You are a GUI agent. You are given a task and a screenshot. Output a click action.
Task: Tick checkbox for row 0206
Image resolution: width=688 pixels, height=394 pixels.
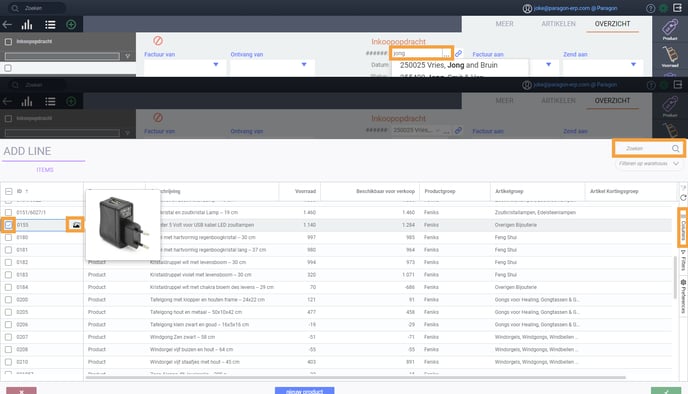pyautogui.click(x=8, y=325)
